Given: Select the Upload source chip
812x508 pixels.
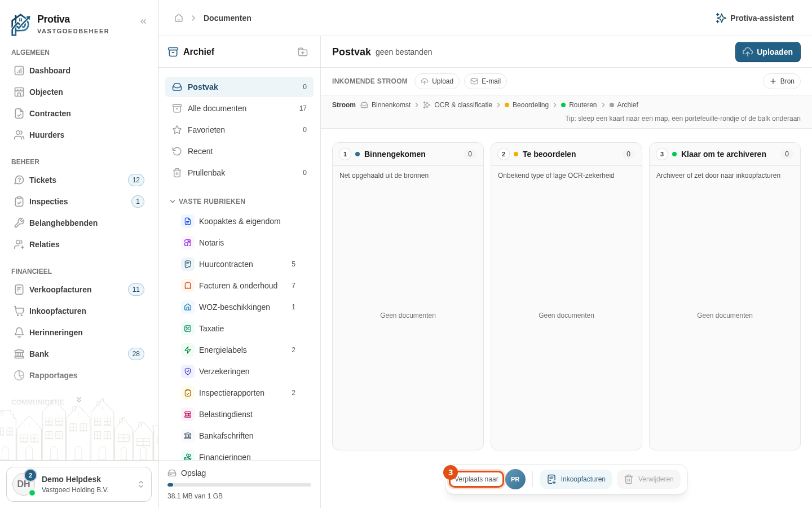Looking at the screenshot, I should [x=437, y=81].
